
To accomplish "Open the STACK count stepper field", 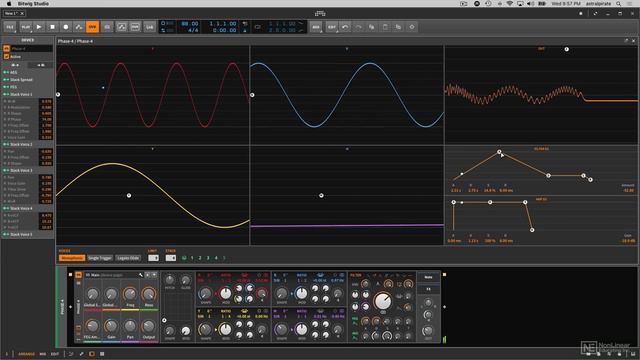I will tap(171, 258).
